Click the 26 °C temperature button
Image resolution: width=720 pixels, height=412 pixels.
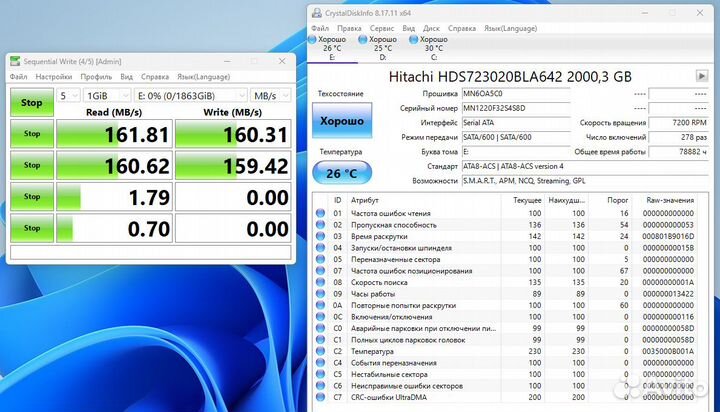(x=342, y=173)
